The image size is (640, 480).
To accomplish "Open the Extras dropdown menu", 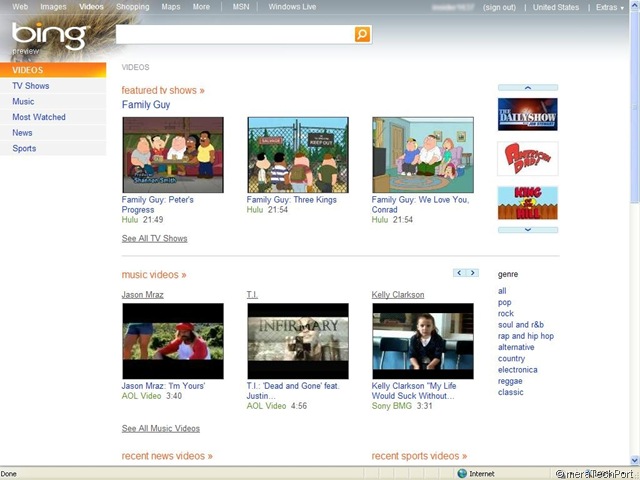I will click(610, 7).
